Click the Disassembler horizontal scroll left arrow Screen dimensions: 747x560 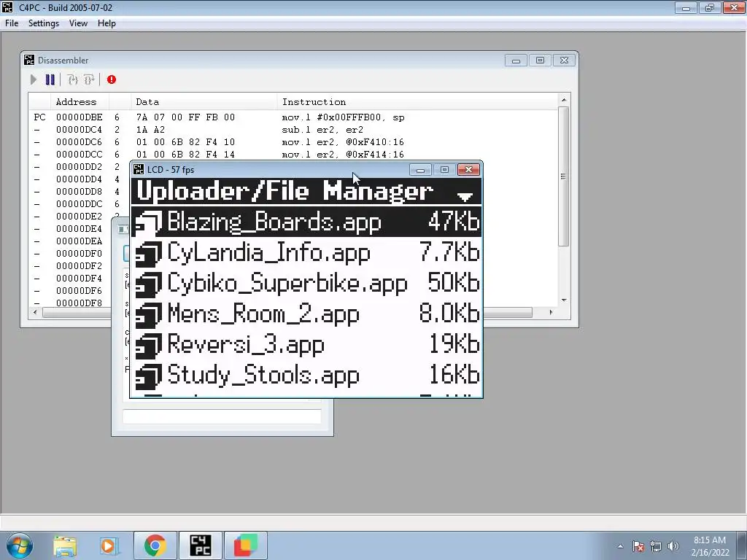34,312
